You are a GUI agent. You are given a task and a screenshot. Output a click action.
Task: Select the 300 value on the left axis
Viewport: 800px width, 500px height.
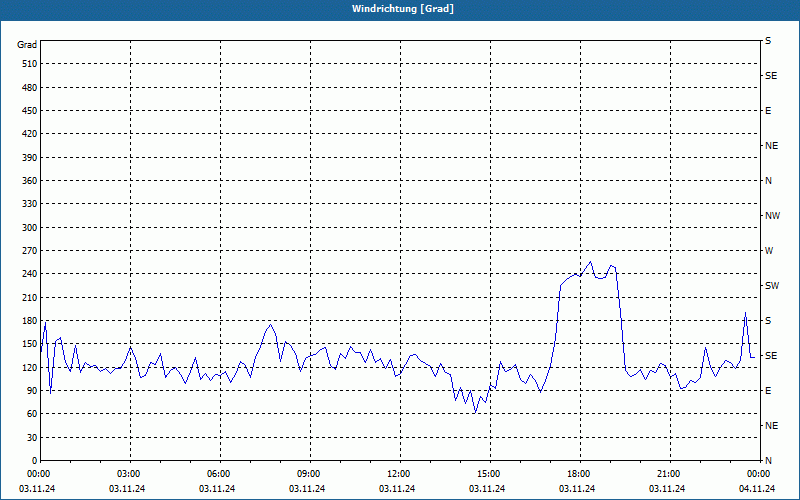click(x=30, y=228)
